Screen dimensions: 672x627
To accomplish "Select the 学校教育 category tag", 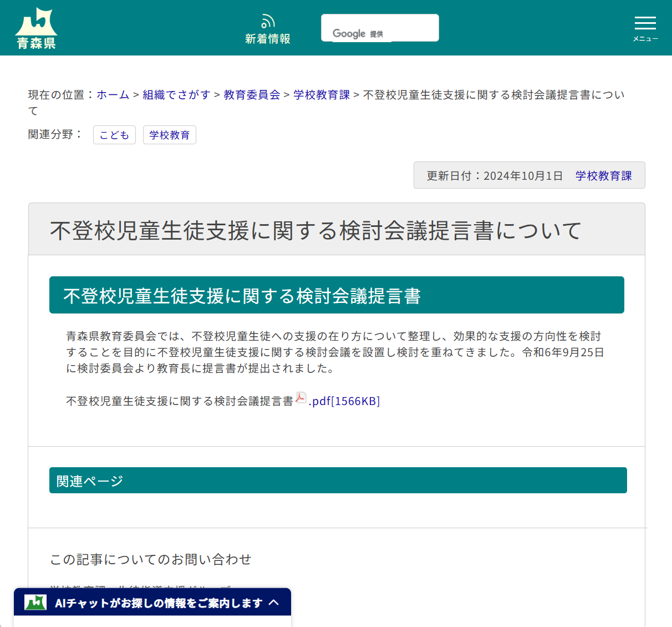I will pos(170,134).
